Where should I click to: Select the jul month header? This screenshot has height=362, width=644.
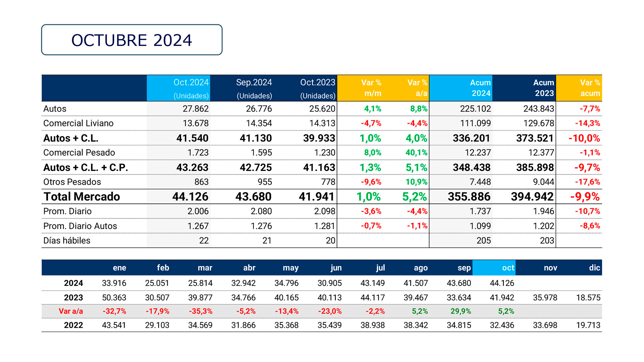(x=380, y=268)
